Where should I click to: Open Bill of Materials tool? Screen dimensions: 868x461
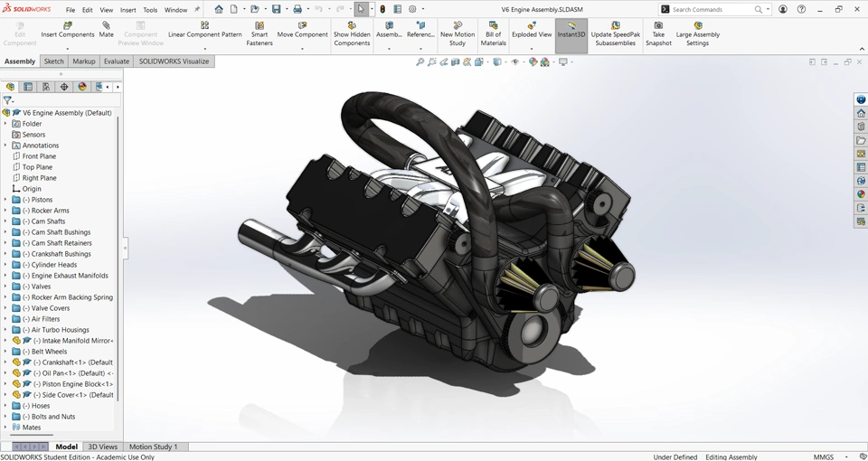click(x=493, y=34)
